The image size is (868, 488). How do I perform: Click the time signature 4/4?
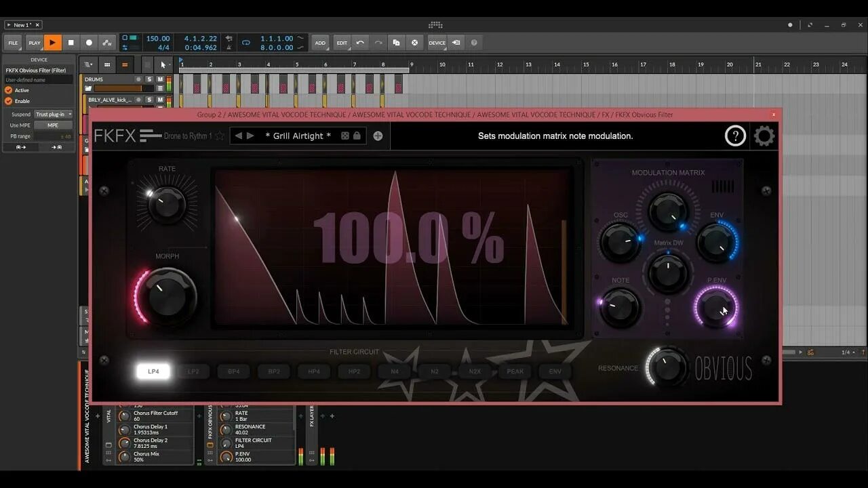click(x=163, y=47)
